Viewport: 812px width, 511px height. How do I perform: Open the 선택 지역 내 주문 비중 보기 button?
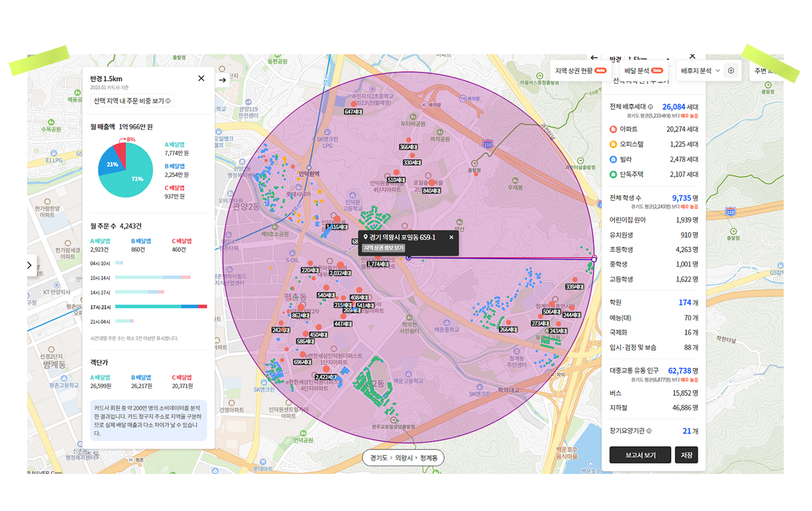(132, 101)
